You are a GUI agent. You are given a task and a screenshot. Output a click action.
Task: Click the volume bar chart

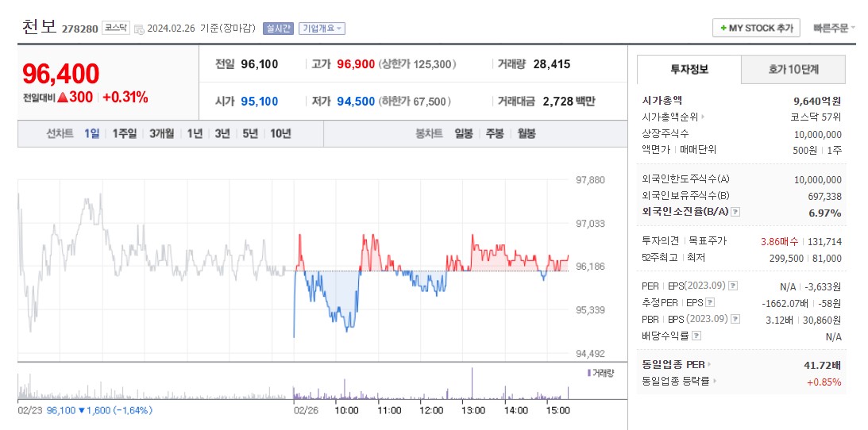294,383
